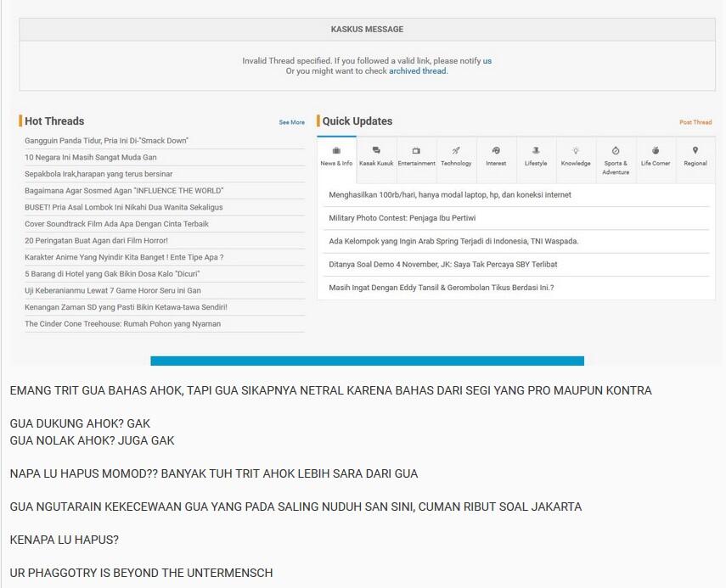Click the blue horizontal banner bar
The width and height of the screenshot is (726, 588).
click(x=367, y=361)
